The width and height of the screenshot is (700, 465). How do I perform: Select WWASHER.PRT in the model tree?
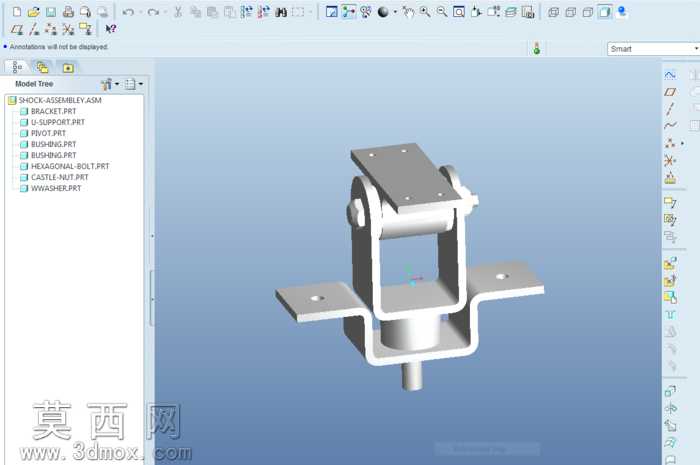[56, 188]
